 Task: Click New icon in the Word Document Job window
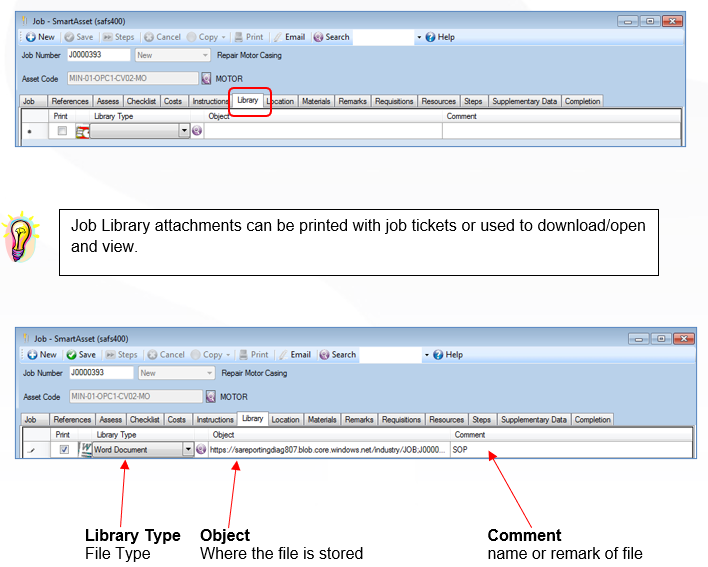coord(32,355)
